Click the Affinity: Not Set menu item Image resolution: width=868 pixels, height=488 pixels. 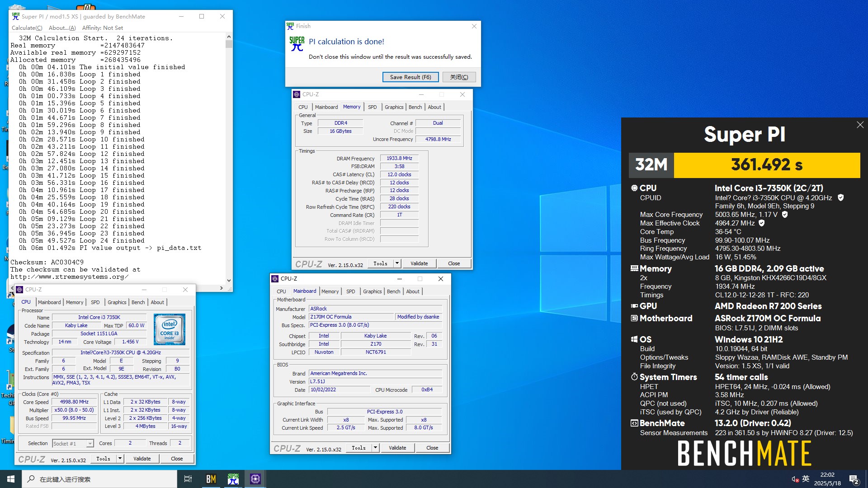[103, 28]
